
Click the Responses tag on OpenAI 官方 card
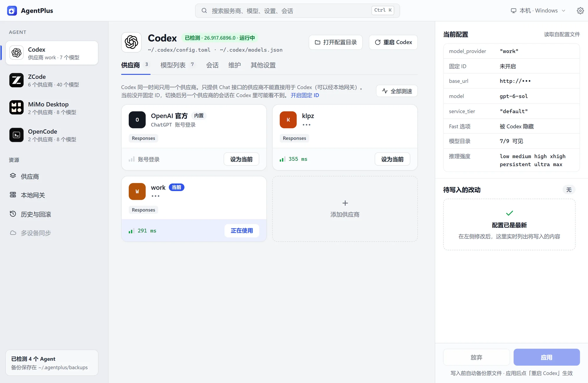point(143,138)
